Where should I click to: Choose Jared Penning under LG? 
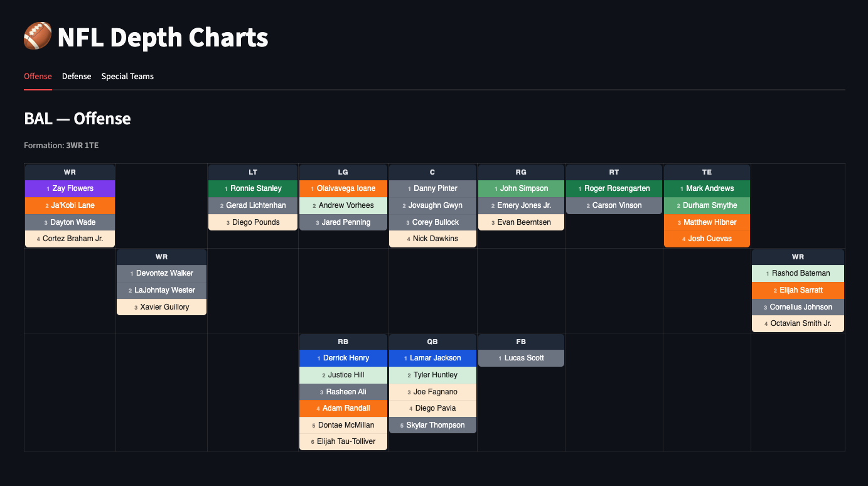tap(343, 222)
